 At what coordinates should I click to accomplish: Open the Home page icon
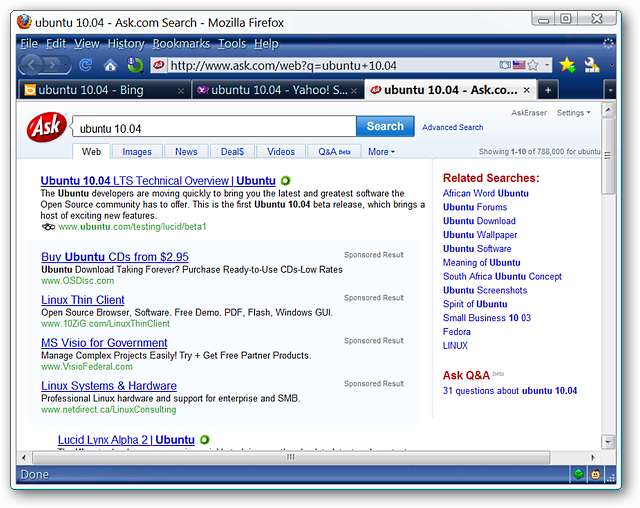pyautogui.click(x=110, y=65)
